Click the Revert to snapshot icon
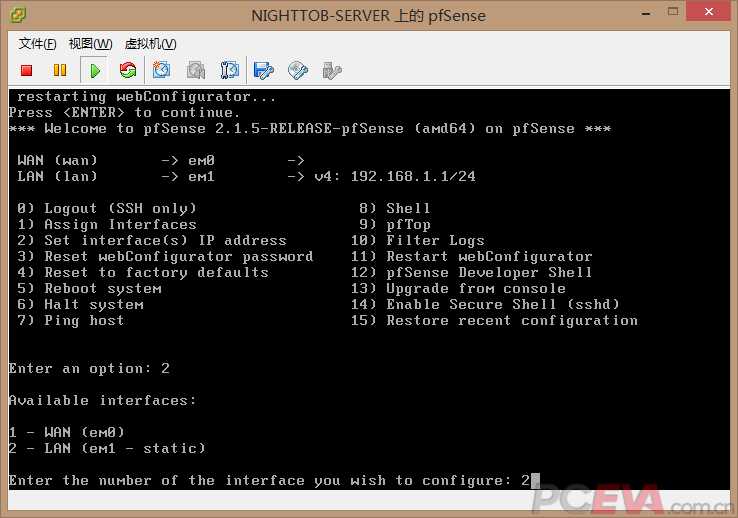Viewport: 738px width, 518px height. click(x=196, y=70)
